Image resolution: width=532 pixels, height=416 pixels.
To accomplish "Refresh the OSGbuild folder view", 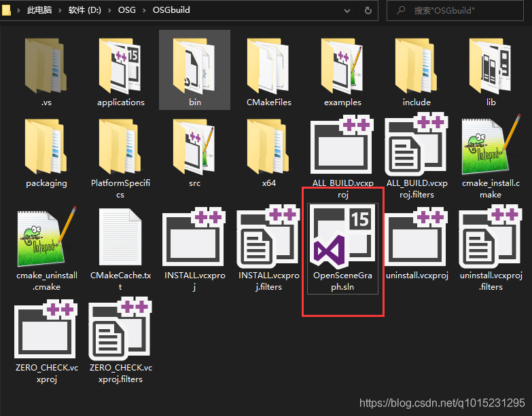I will 368,10.
